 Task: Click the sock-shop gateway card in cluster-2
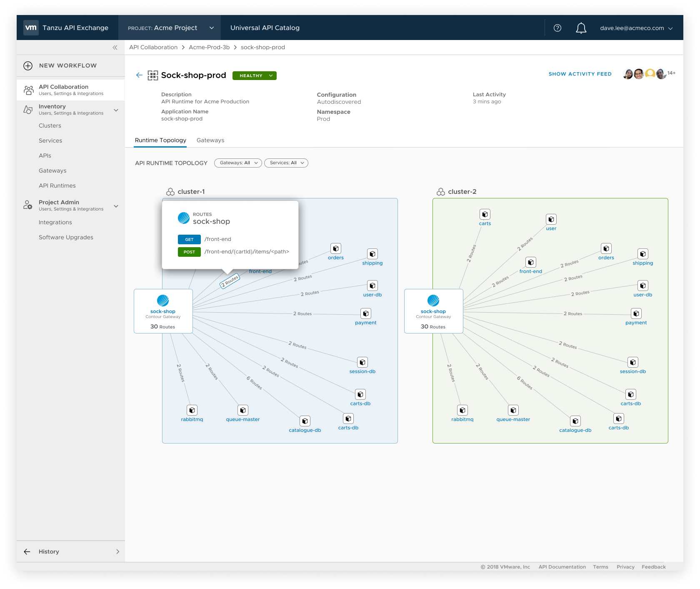pyautogui.click(x=433, y=311)
